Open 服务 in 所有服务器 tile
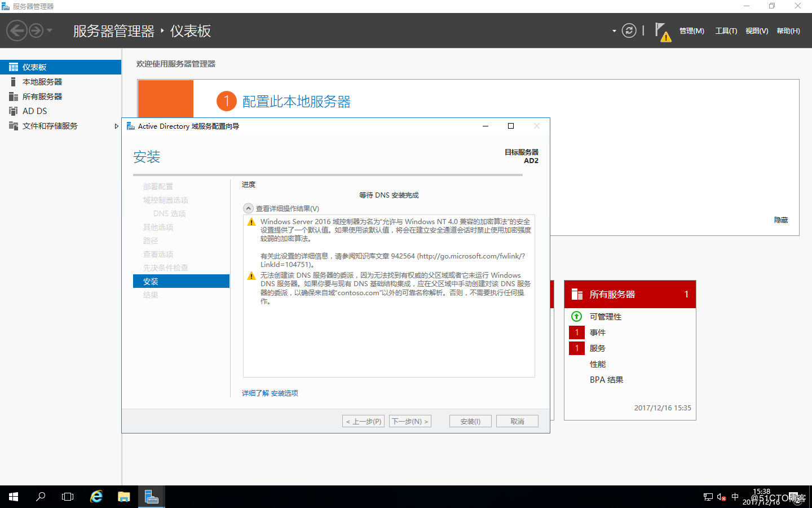Image resolution: width=812 pixels, height=508 pixels. (x=598, y=348)
